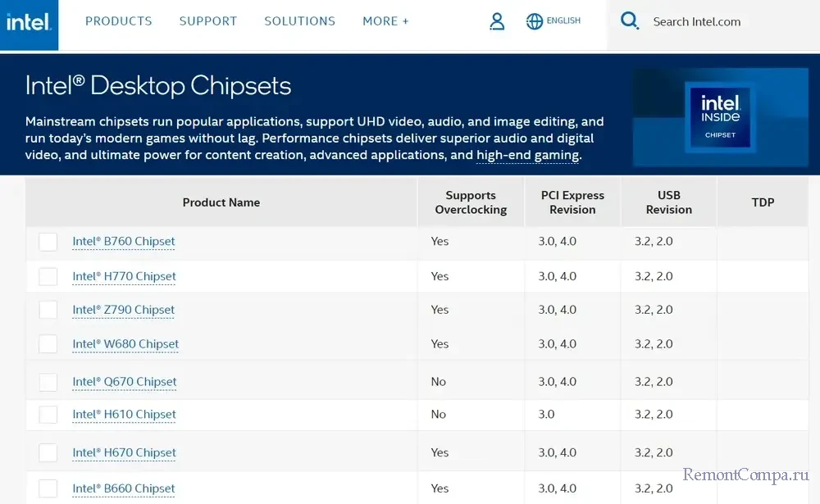Open the Support menu
This screenshot has height=504, width=820.
208,21
